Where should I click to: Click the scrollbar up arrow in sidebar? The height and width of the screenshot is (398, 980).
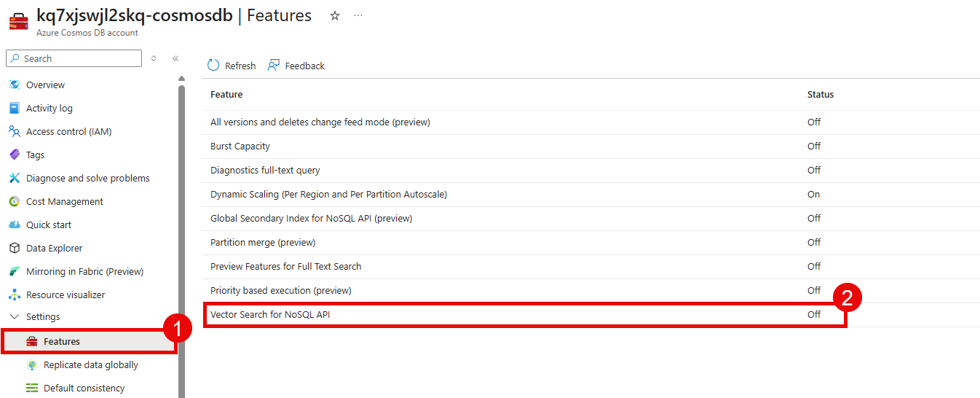(181, 78)
